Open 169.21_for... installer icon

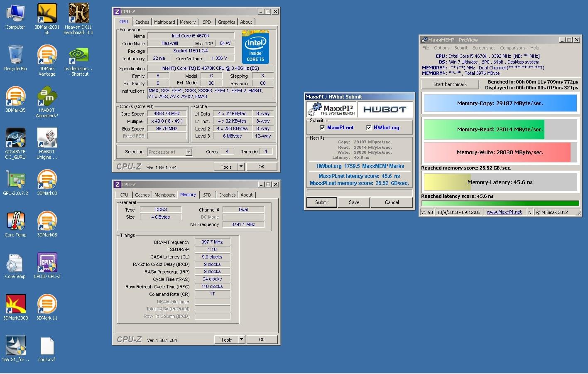(x=15, y=345)
